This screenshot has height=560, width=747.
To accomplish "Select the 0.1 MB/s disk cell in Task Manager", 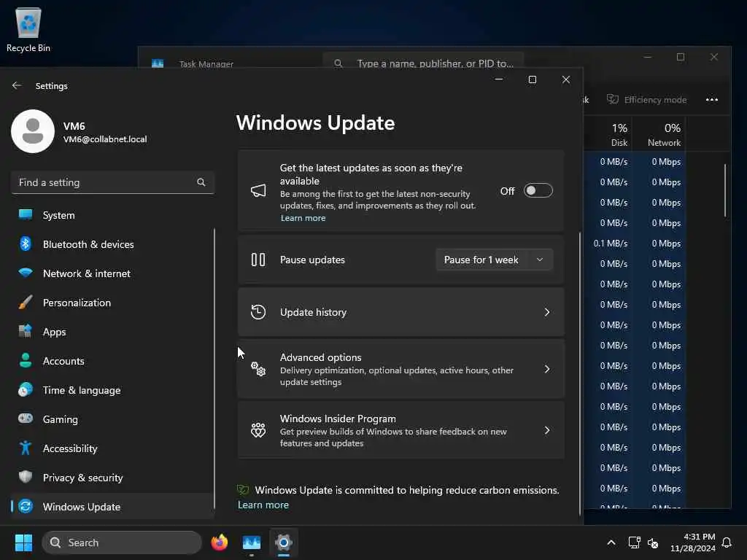I will click(x=611, y=244).
